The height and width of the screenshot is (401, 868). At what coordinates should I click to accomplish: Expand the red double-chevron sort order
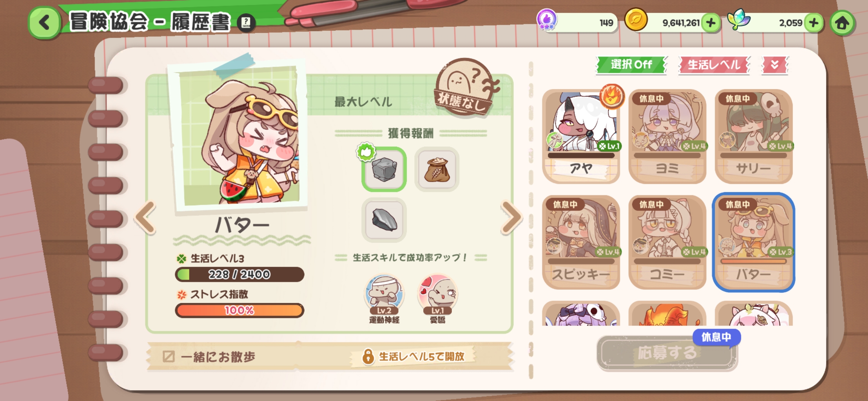coord(775,65)
